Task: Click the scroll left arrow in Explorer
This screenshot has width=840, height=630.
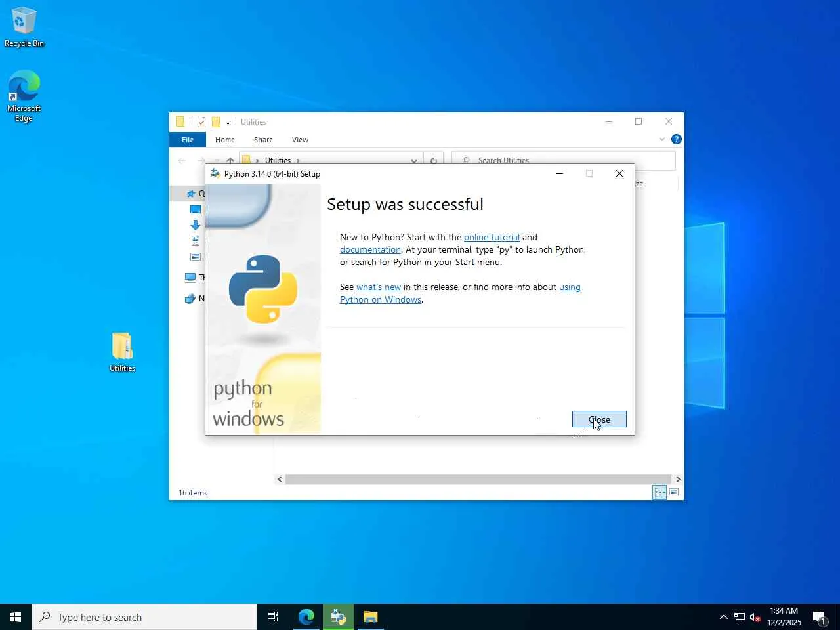Action: pos(280,479)
